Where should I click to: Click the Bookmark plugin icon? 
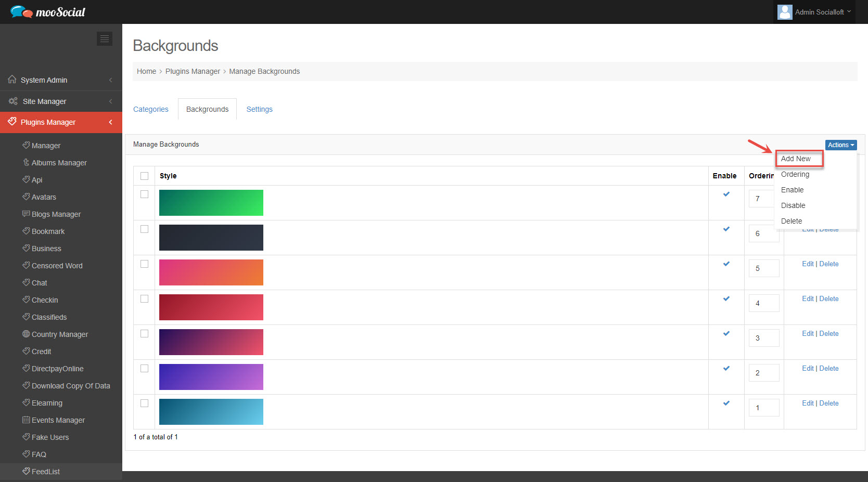point(26,231)
